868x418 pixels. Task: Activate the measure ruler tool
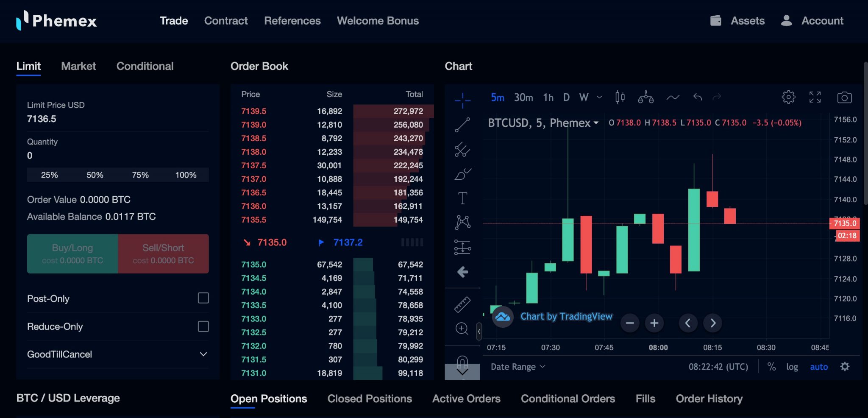click(462, 304)
